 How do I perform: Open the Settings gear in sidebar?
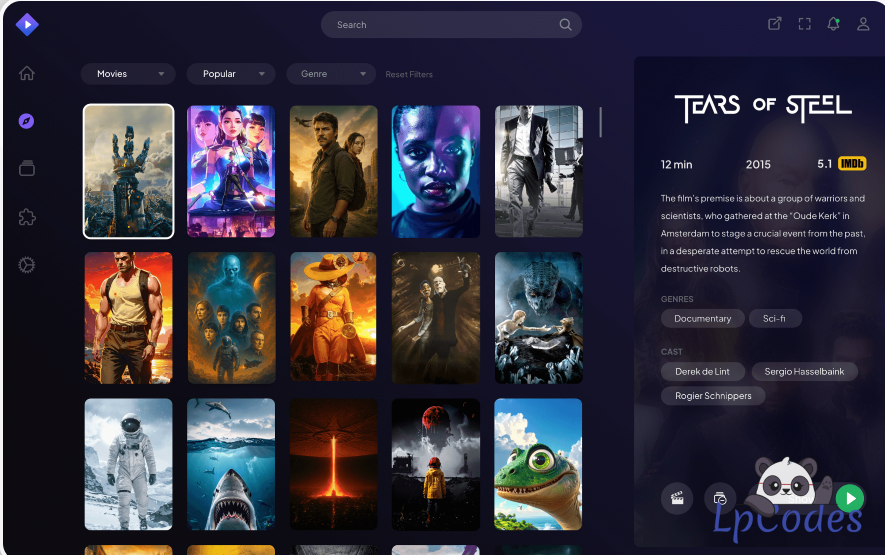(x=27, y=265)
